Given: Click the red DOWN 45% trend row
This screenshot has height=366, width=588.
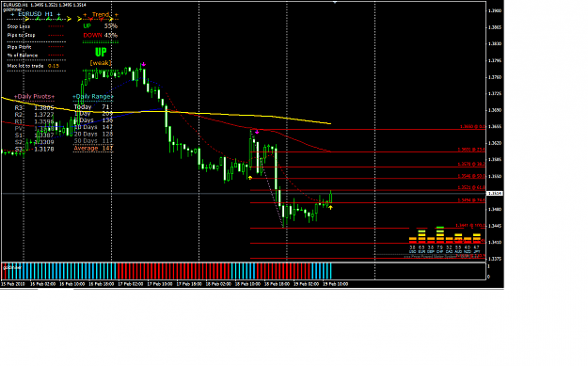Looking at the screenshot, I should 100,35.
